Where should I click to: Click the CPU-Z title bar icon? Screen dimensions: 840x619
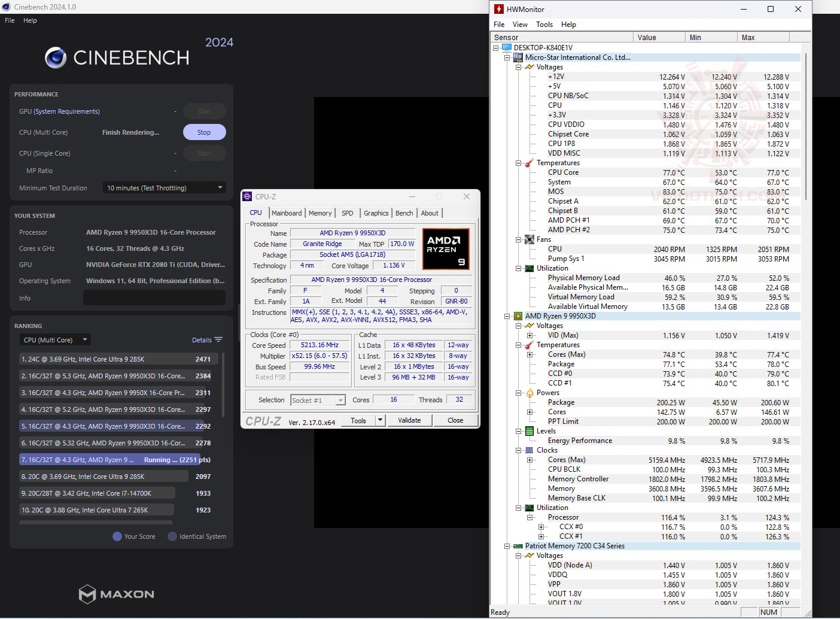tap(248, 196)
